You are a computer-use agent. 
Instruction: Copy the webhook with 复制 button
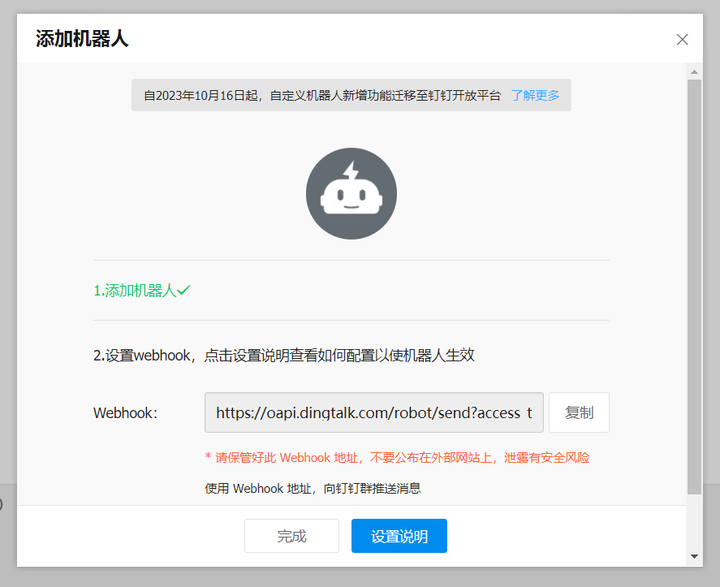click(579, 412)
